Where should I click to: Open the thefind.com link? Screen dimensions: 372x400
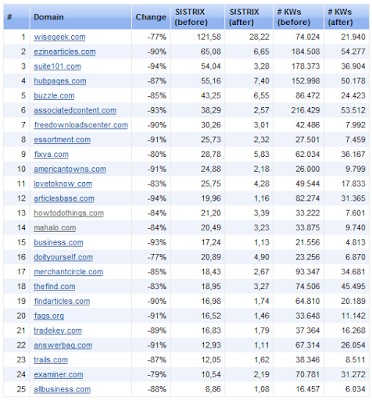(x=54, y=286)
